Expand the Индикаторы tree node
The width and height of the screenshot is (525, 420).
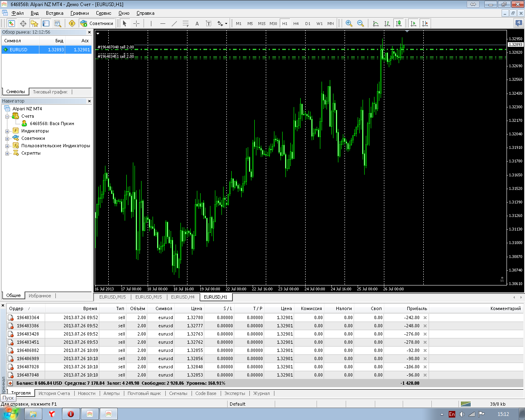coord(7,131)
